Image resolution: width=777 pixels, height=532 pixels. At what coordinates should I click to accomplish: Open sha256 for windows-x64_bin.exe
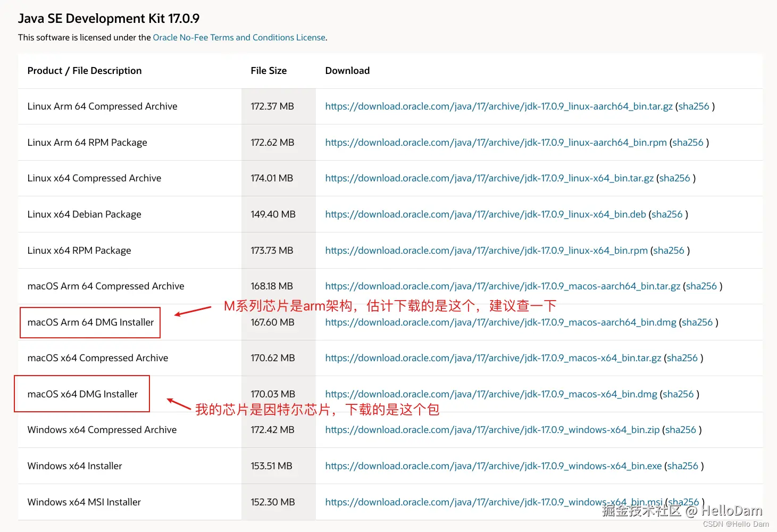coord(683,466)
